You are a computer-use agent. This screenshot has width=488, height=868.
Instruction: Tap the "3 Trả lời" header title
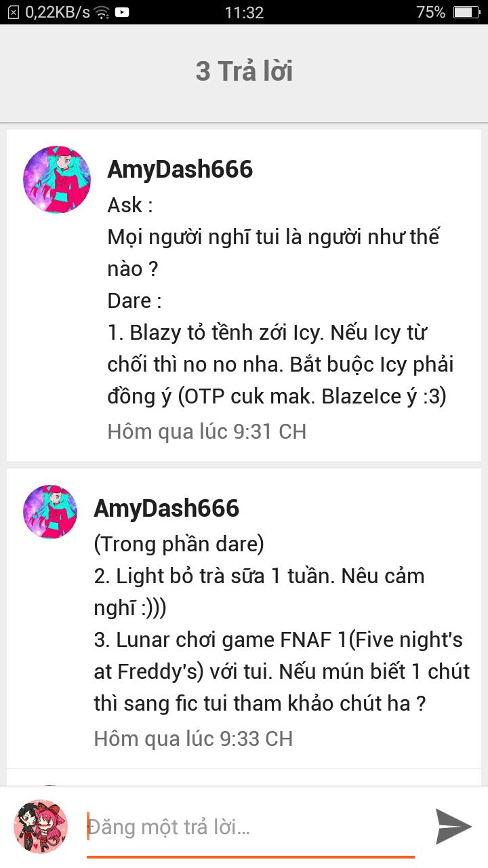(x=244, y=71)
